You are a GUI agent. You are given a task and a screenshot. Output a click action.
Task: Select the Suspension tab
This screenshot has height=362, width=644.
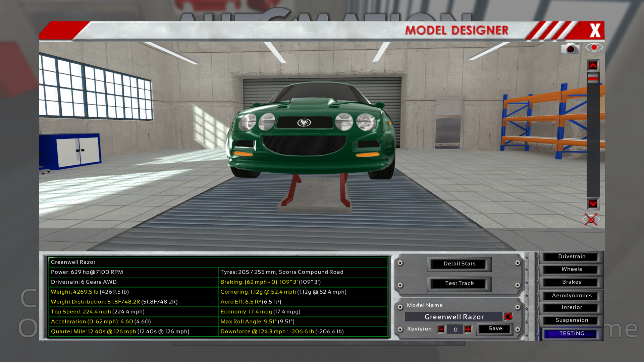(x=572, y=320)
